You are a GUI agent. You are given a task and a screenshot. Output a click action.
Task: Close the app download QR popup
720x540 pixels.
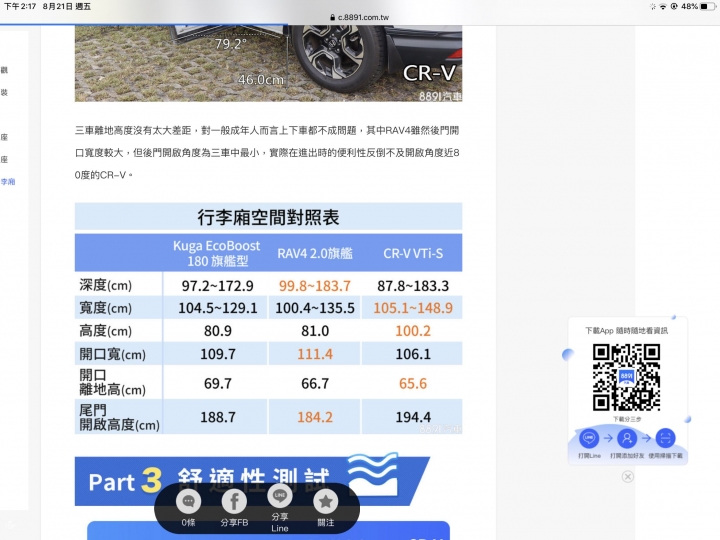628,477
